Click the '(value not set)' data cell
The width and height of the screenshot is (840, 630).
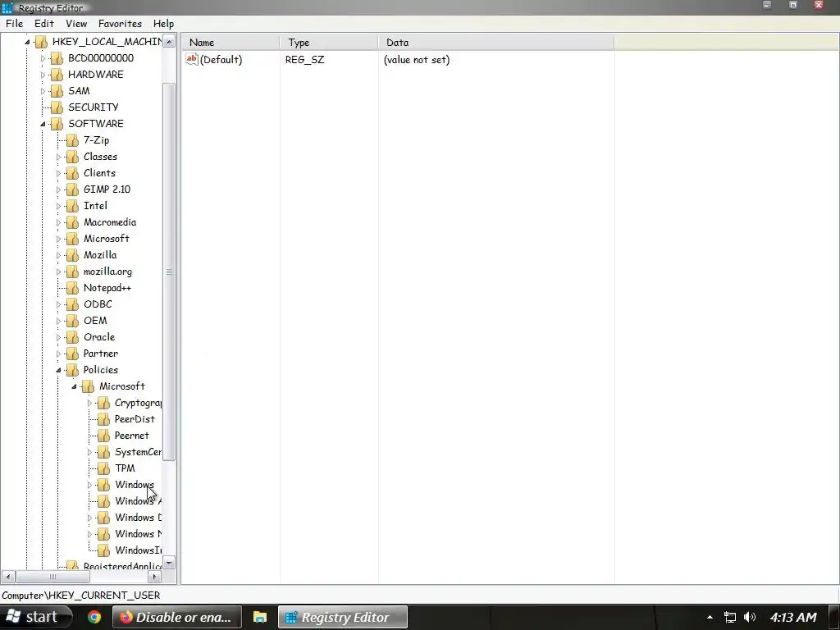pos(417,59)
